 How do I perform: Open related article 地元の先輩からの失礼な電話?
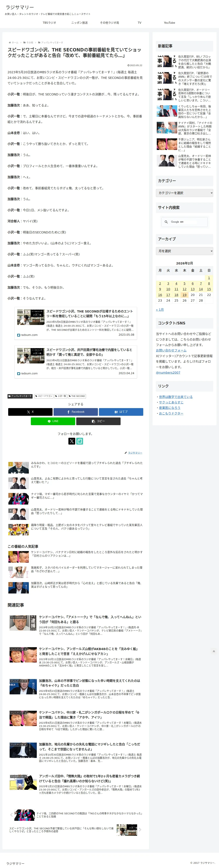[x=76, y=753]
